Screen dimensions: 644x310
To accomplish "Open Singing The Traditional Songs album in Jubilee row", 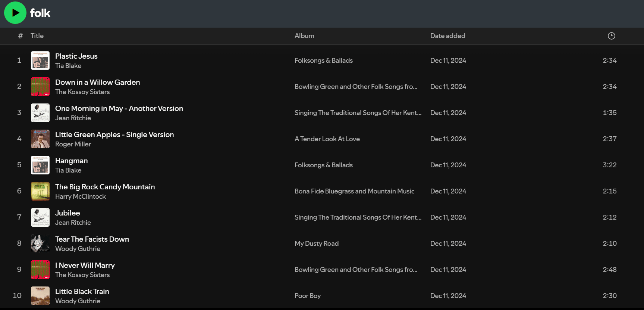I will pos(358,217).
